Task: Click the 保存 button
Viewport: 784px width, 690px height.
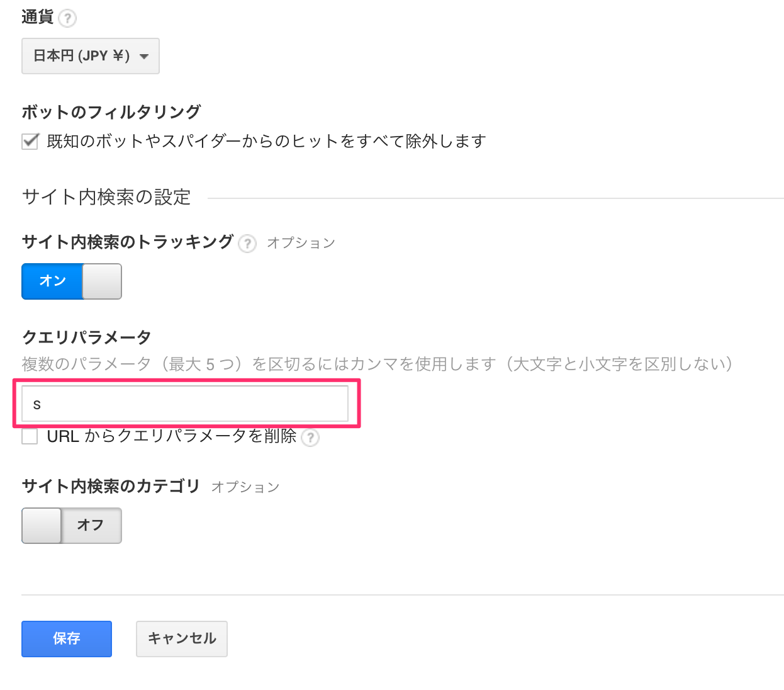Action: (x=66, y=639)
